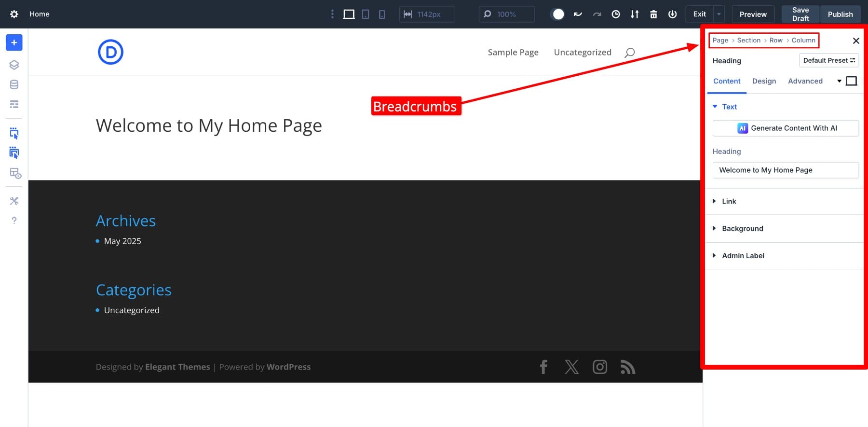Open the builder settings gear icon
This screenshot has width=868, height=427.
(x=14, y=14)
